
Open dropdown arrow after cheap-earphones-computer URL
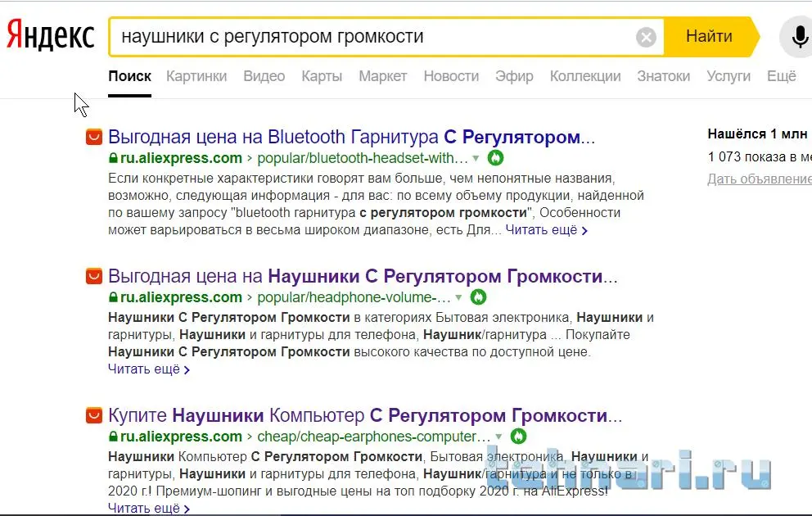pyautogui.click(x=498, y=437)
